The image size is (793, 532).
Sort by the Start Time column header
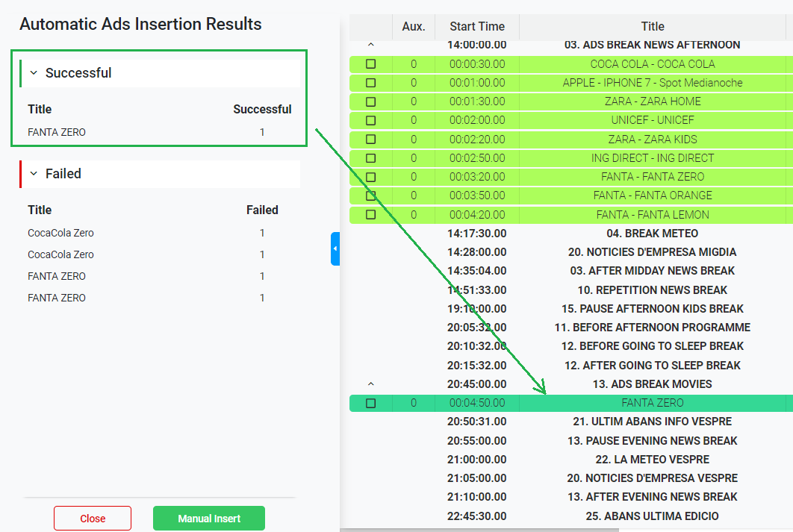pyautogui.click(x=477, y=27)
